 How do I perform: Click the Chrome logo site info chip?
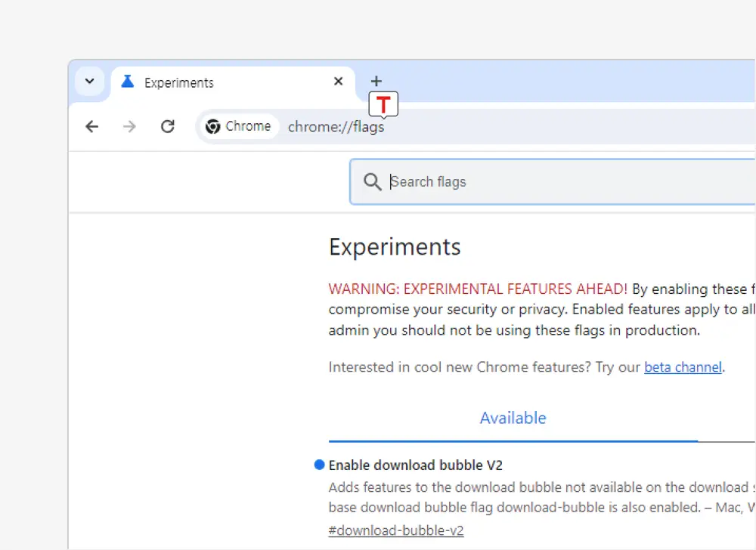(x=239, y=126)
